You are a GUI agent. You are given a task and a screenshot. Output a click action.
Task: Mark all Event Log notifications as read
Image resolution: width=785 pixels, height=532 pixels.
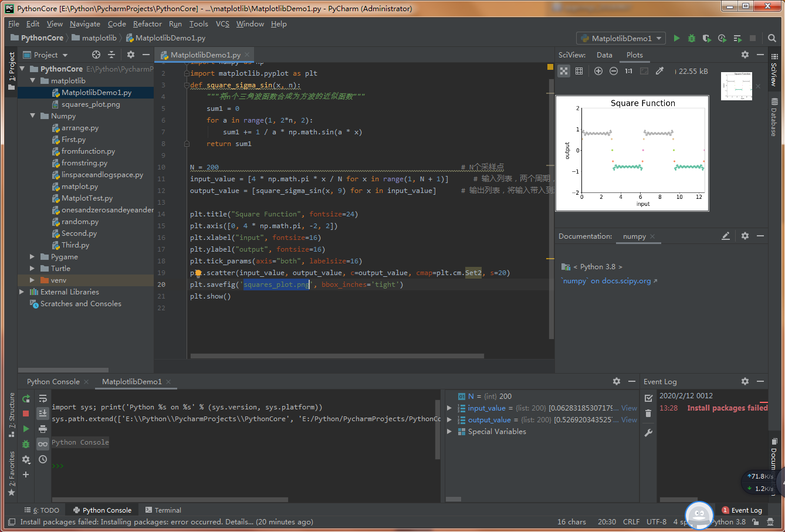(x=648, y=398)
